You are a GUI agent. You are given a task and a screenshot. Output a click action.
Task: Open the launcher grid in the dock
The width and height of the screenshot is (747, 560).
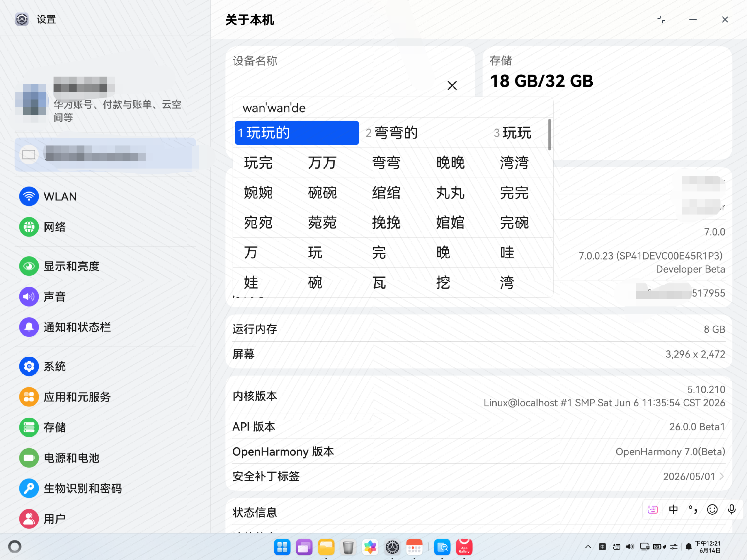pos(282,547)
